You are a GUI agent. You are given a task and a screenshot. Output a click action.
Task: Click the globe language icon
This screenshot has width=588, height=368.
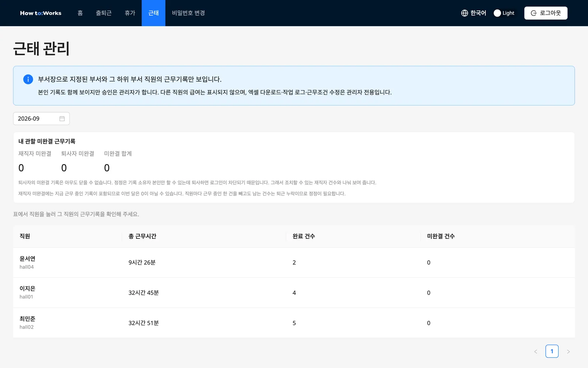point(465,13)
